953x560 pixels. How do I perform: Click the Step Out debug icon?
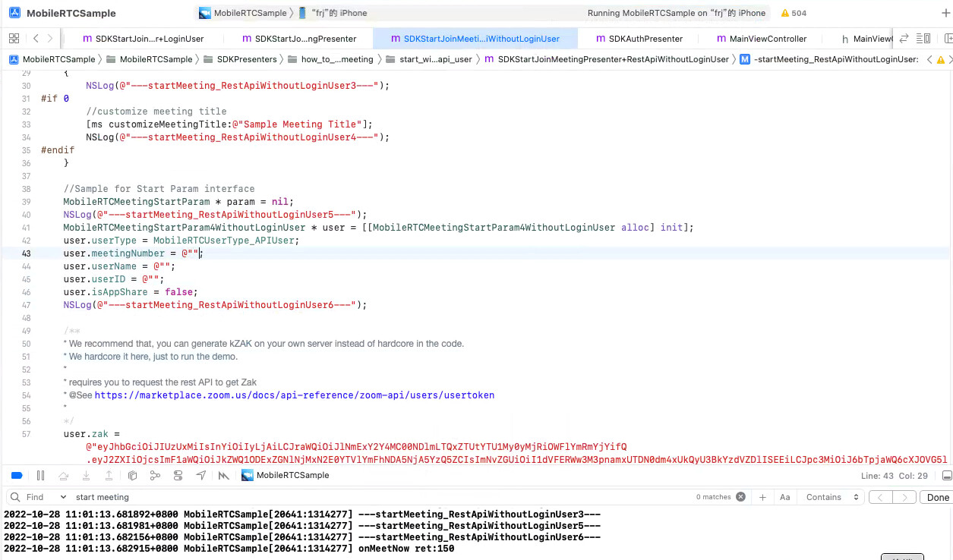(109, 475)
